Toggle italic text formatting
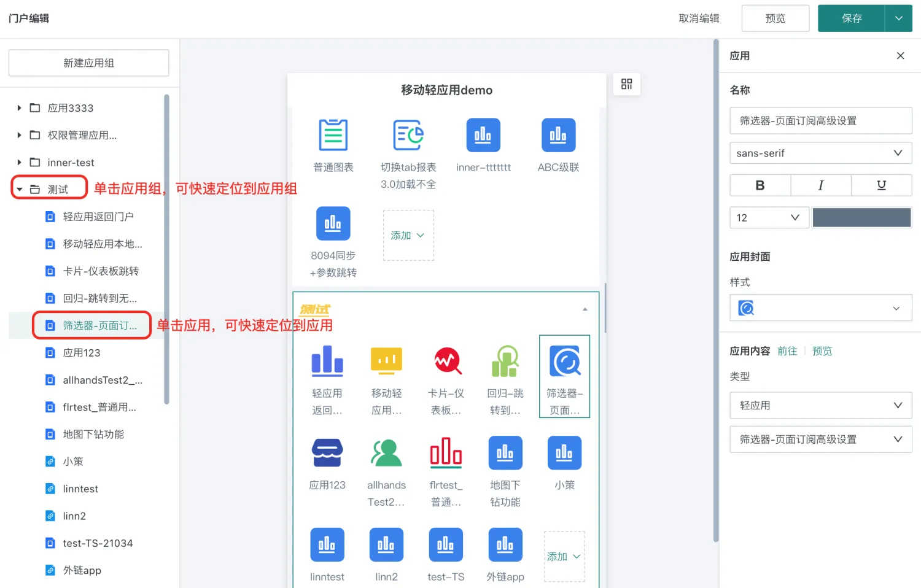 [820, 185]
